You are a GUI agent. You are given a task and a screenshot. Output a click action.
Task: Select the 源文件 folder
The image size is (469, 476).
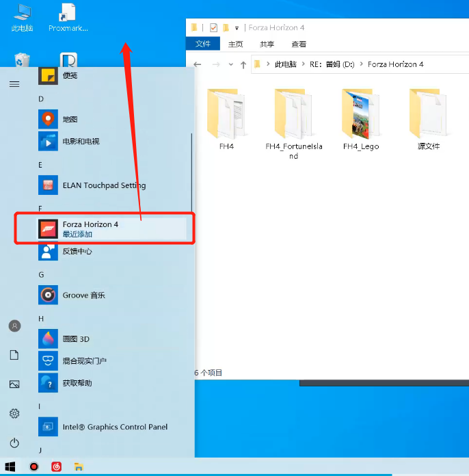pyautogui.click(x=429, y=119)
